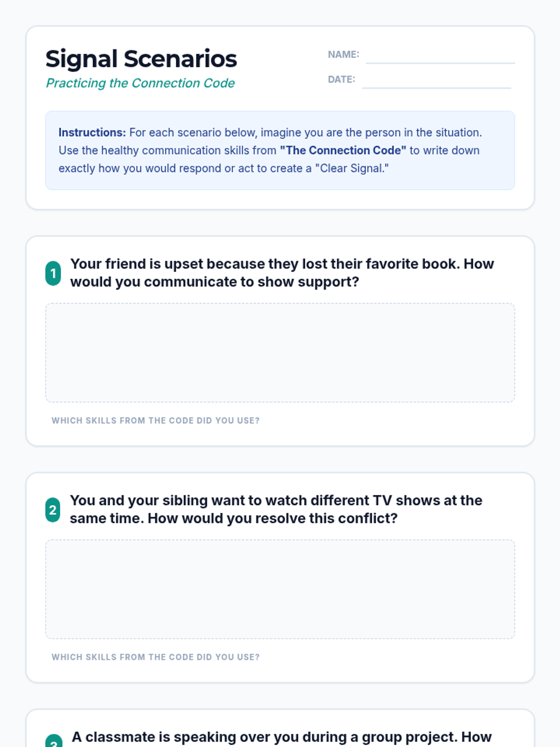Click the DATE label
This screenshot has width=560, height=747.
tap(342, 79)
